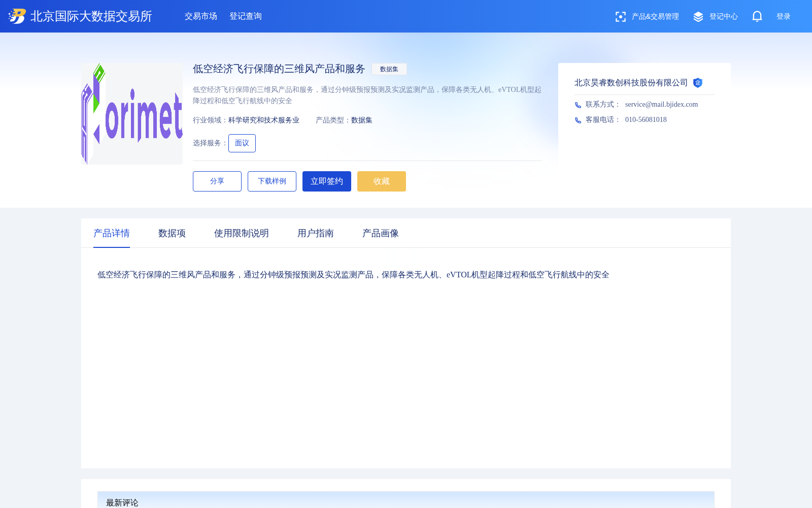Switch to the 用户指南 tab
The height and width of the screenshot is (508, 812).
pos(316,233)
